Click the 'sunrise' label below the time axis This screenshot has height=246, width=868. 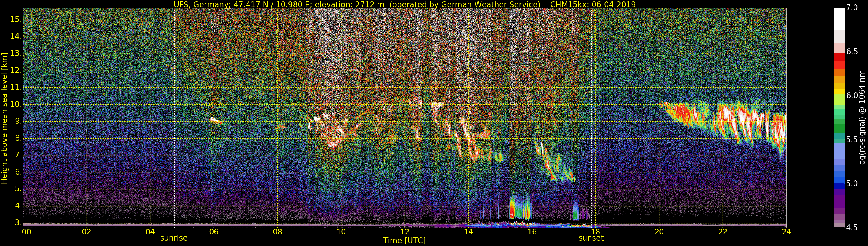click(174, 238)
